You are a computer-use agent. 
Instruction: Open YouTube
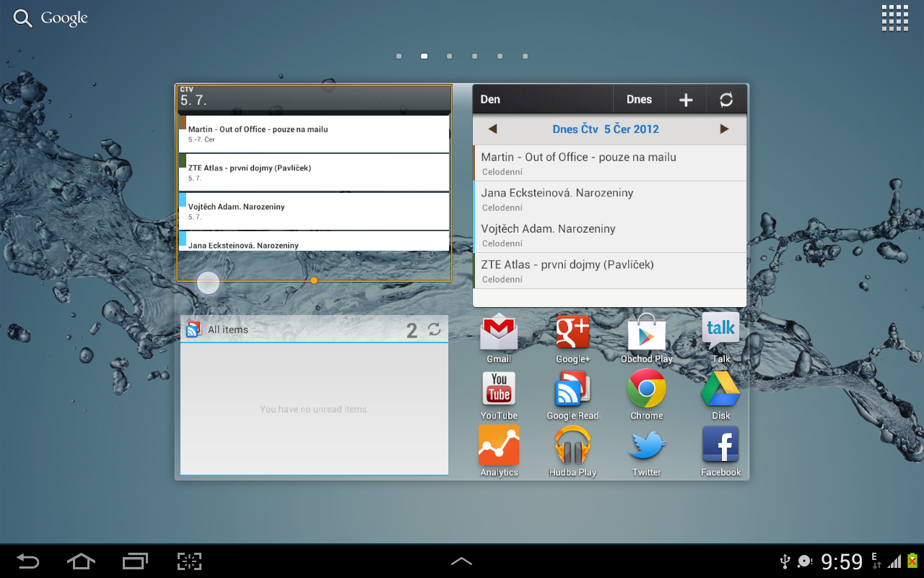pyautogui.click(x=499, y=389)
